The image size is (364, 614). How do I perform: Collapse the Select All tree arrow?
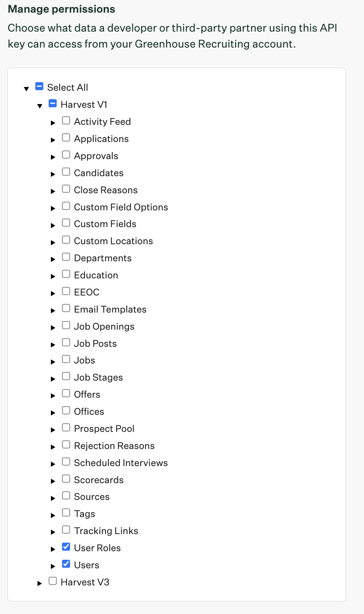tap(26, 89)
